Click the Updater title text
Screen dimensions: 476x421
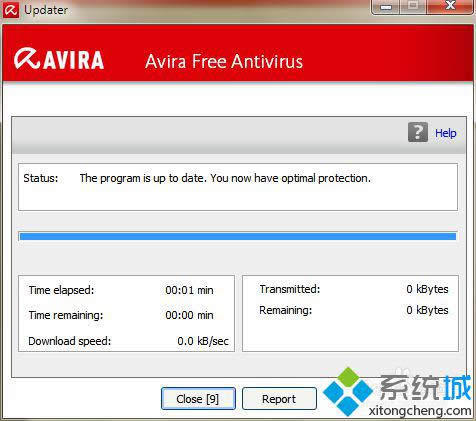(x=46, y=10)
